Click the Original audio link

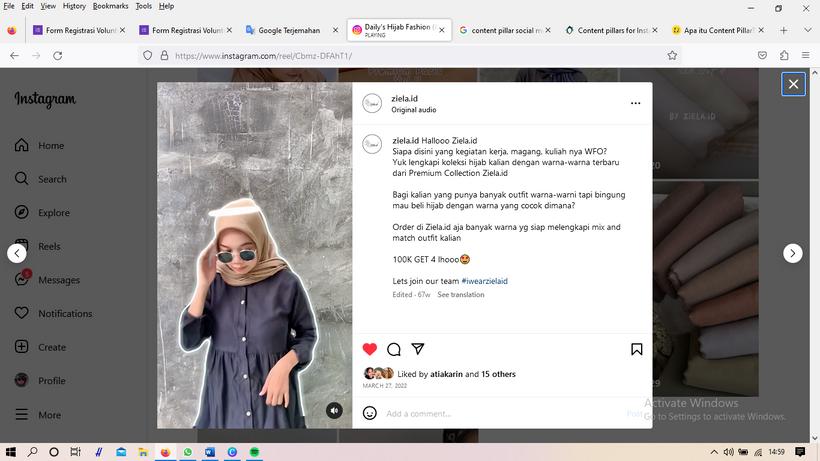414,110
